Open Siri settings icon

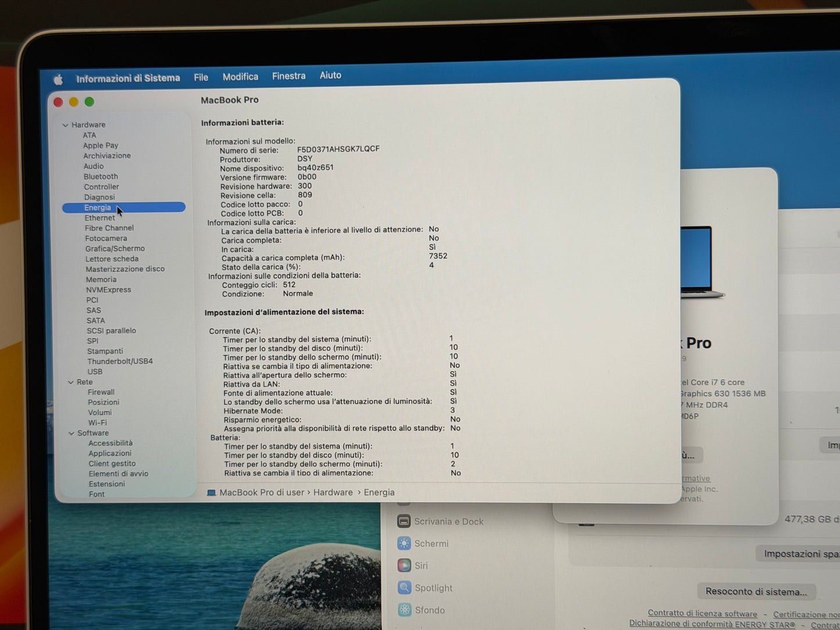tap(404, 565)
